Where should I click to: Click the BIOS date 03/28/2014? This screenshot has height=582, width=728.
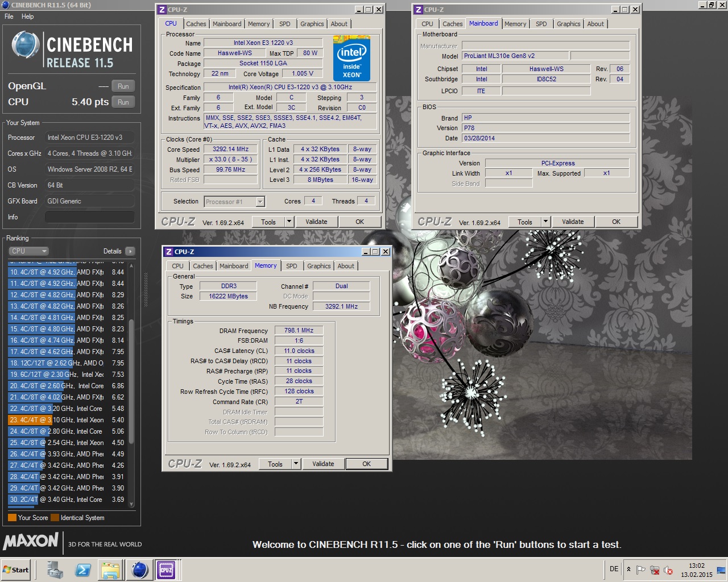pyautogui.click(x=545, y=138)
